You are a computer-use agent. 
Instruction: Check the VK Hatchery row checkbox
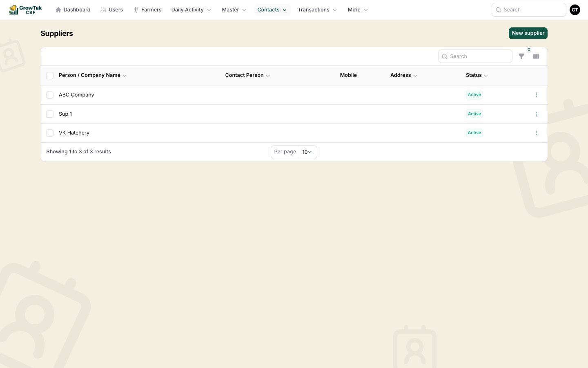pyautogui.click(x=50, y=133)
